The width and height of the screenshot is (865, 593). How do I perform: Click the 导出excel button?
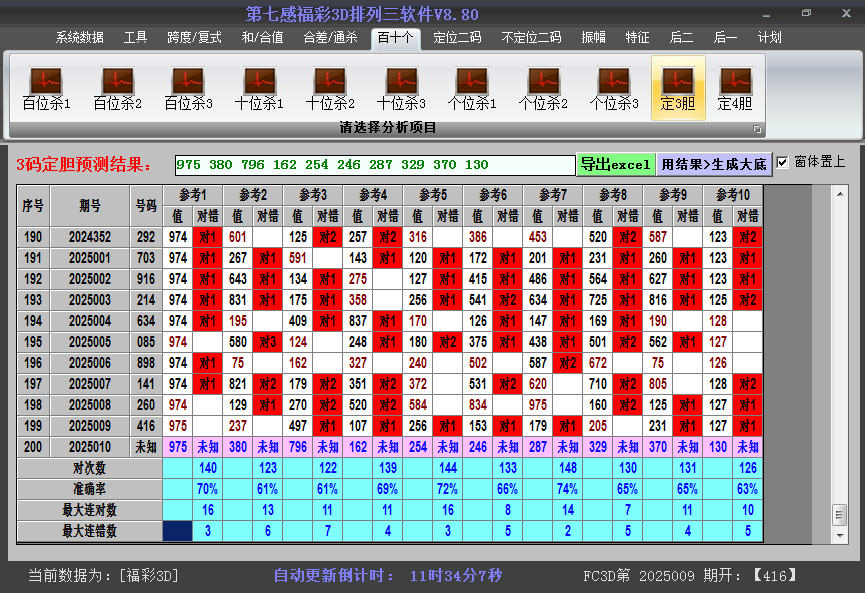(x=616, y=164)
